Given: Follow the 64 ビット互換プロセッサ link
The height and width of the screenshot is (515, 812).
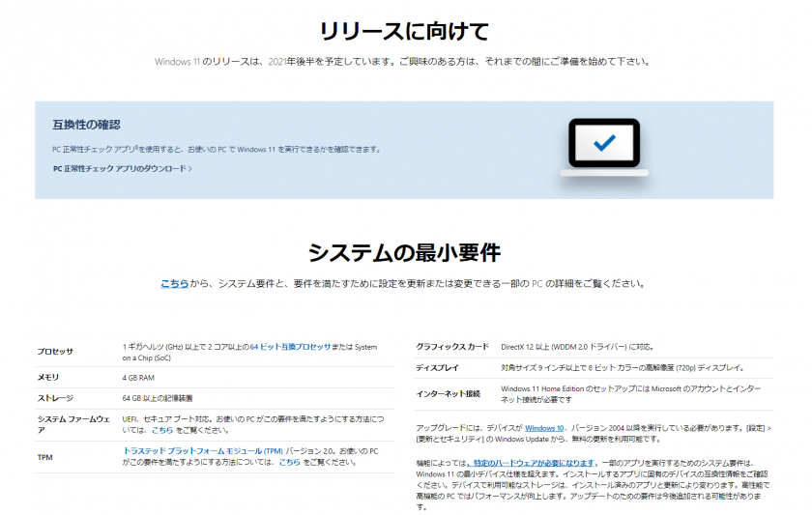Looking at the screenshot, I should [x=290, y=347].
